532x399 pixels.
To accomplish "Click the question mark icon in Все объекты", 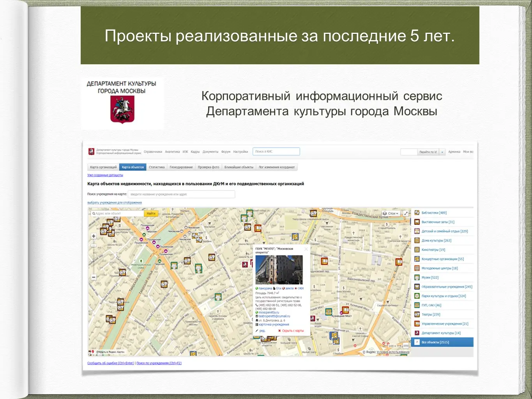I will [x=417, y=342].
